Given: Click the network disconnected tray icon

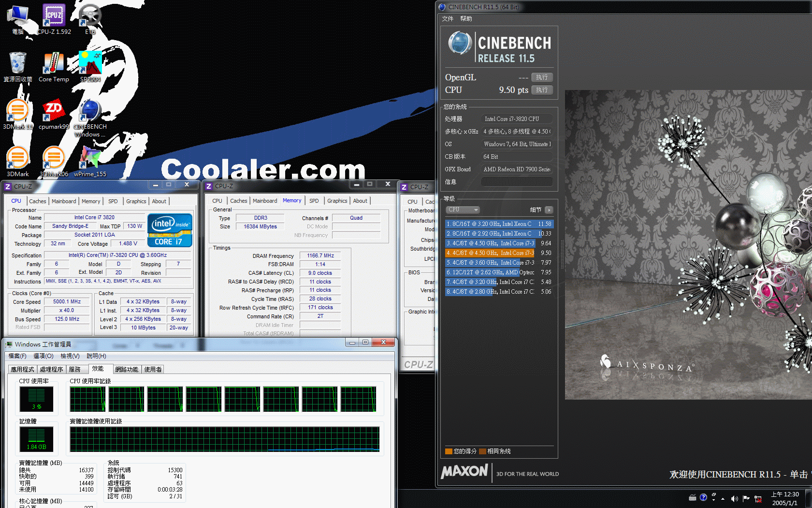Looking at the screenshot, I should (x=758, y=498).
